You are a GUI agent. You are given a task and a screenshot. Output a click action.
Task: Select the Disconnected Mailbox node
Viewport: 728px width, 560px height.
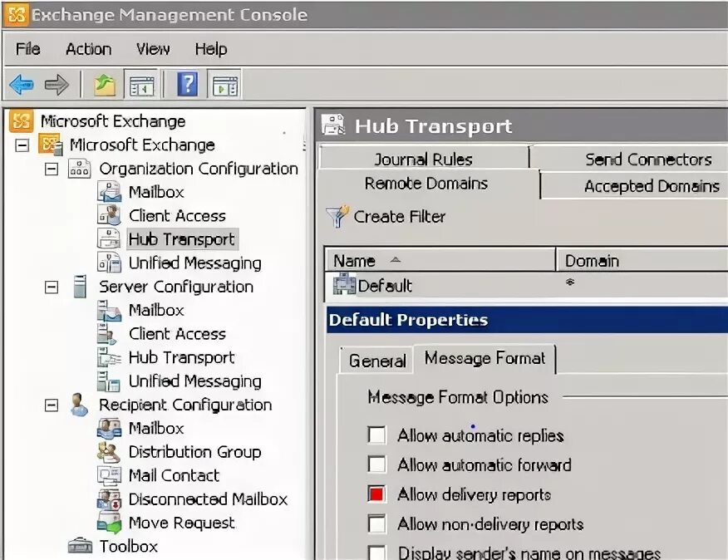[208, 499]
